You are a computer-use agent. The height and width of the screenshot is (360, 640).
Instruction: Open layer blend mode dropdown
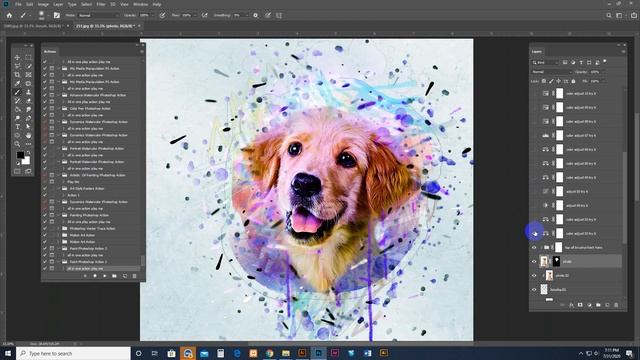click(x=551, y=72)
